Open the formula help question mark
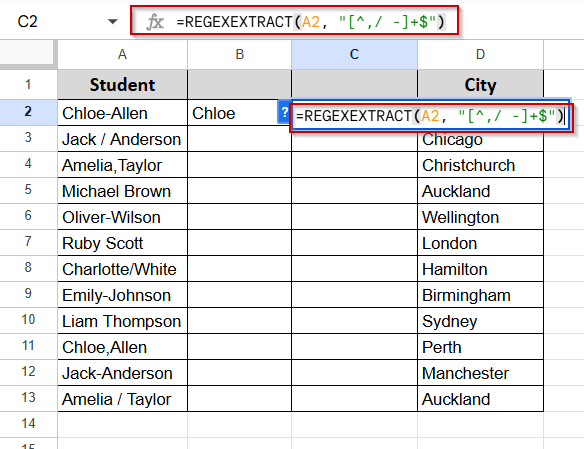This screenshot has height=449, width=584. click(284, 112)
